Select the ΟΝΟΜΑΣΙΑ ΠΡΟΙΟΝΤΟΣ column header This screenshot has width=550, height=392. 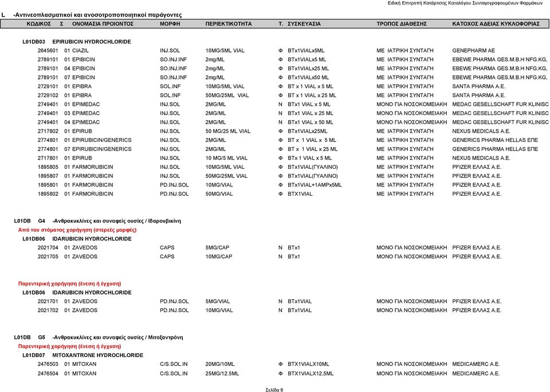[103, 24]
